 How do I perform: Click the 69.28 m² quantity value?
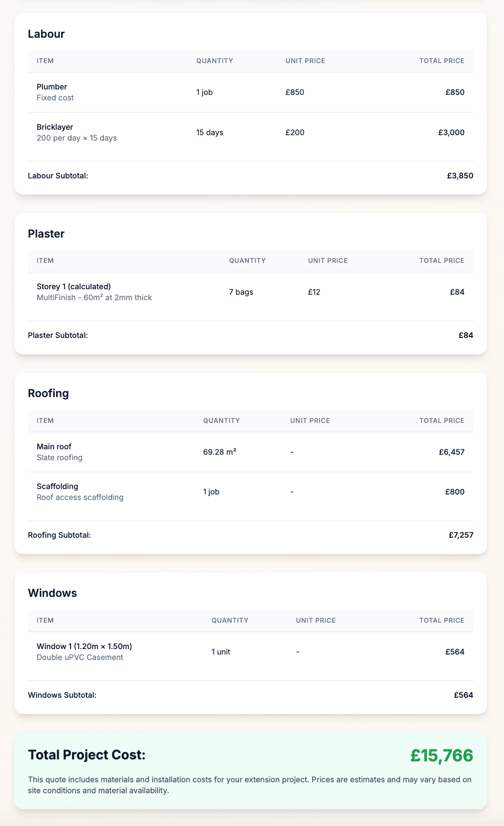pyautogui.click(x=219, y=452)
